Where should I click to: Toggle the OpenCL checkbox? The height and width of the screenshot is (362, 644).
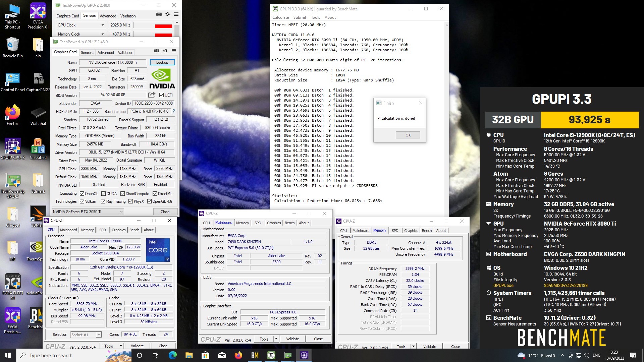82,193
